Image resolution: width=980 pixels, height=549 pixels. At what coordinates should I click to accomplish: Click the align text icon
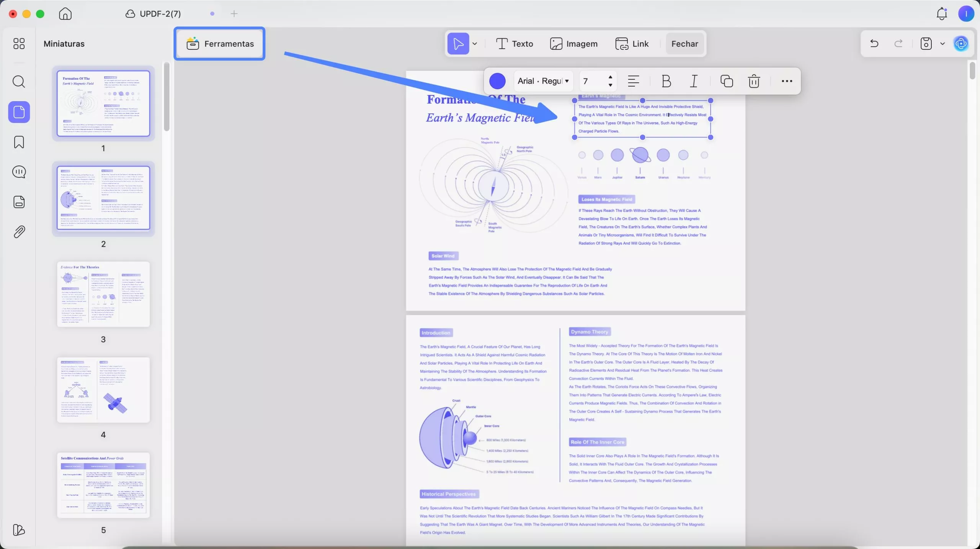[634, 81]
